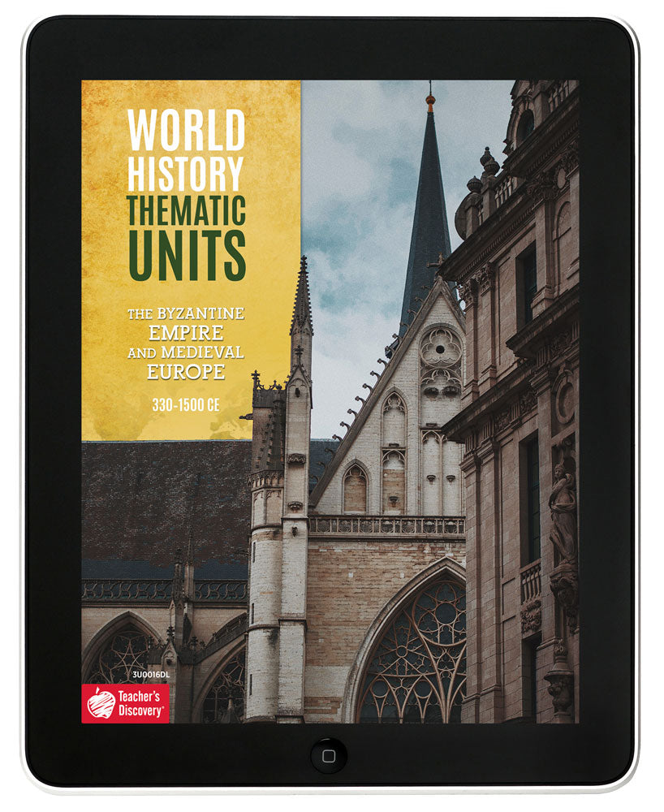Click the circular rose window in the gable
664x812 pixels.
[439, 348]
